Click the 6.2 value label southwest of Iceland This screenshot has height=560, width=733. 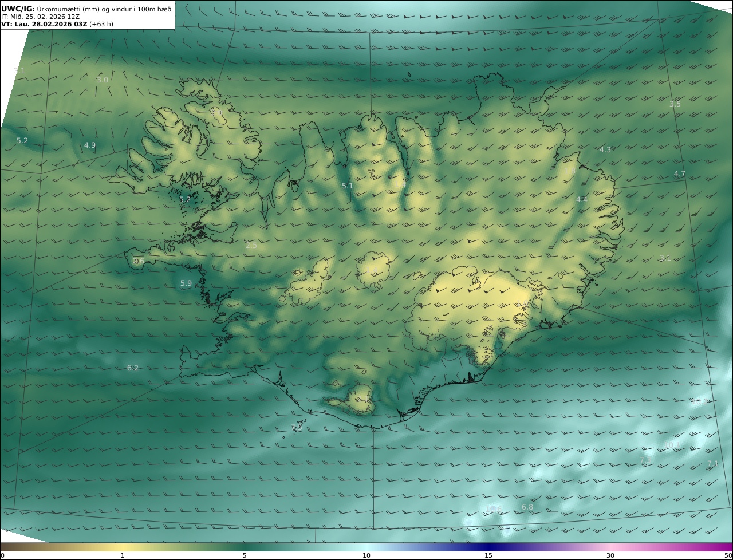(133, 368)
